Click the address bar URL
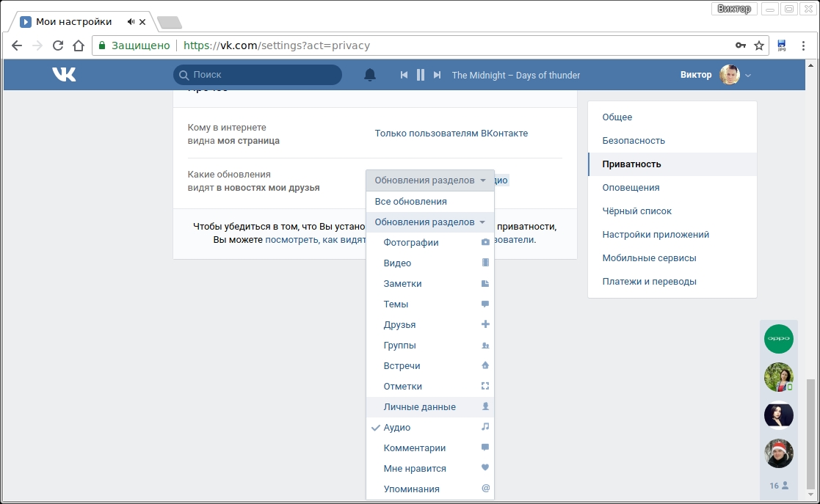 277,45
